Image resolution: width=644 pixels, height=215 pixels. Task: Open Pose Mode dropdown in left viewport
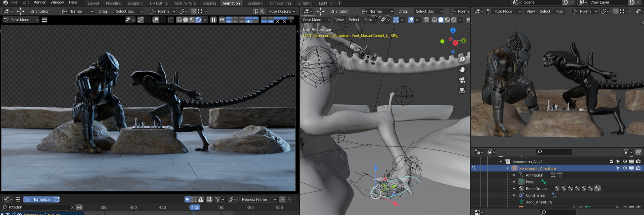click(21, 20)
